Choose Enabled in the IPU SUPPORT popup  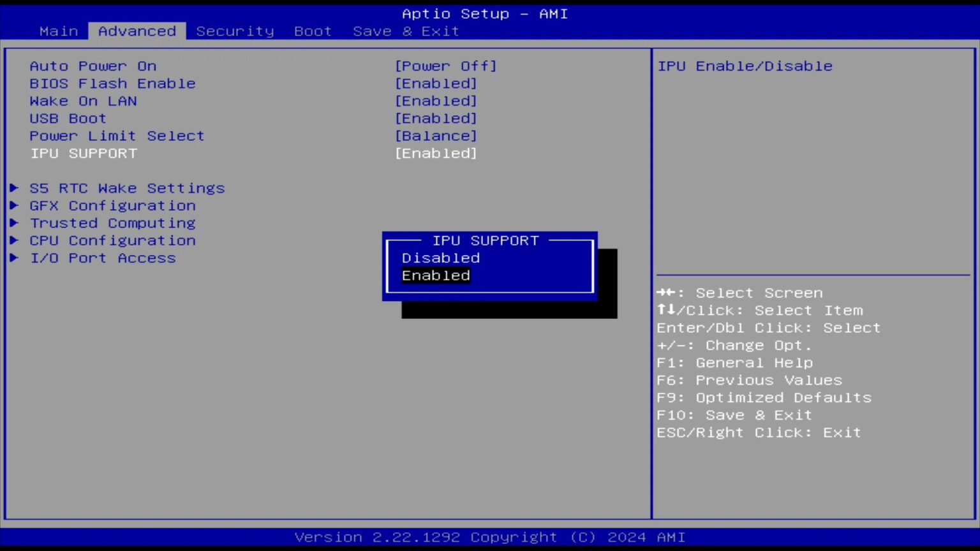(436, 275)
